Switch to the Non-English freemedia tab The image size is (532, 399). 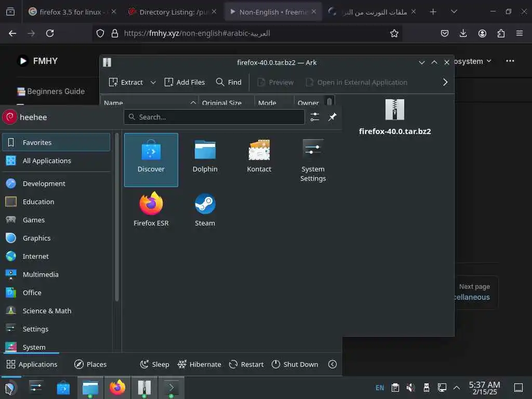point(272,12)
